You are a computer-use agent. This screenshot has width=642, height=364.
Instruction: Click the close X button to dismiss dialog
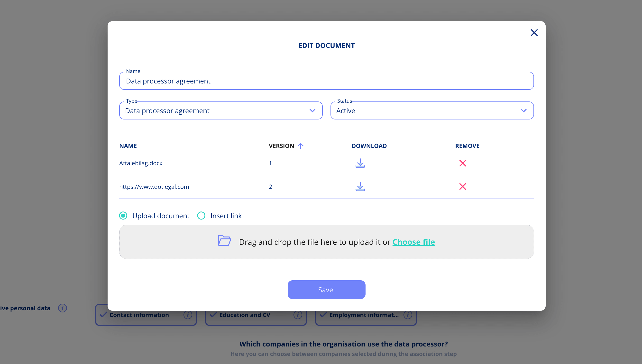click(x=533, y=33)
